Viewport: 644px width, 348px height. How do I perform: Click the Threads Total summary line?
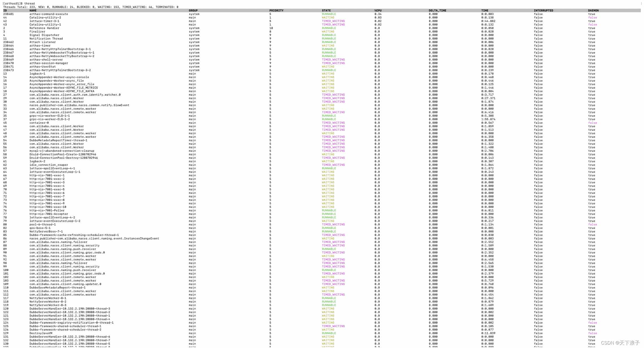pos(91,7)
